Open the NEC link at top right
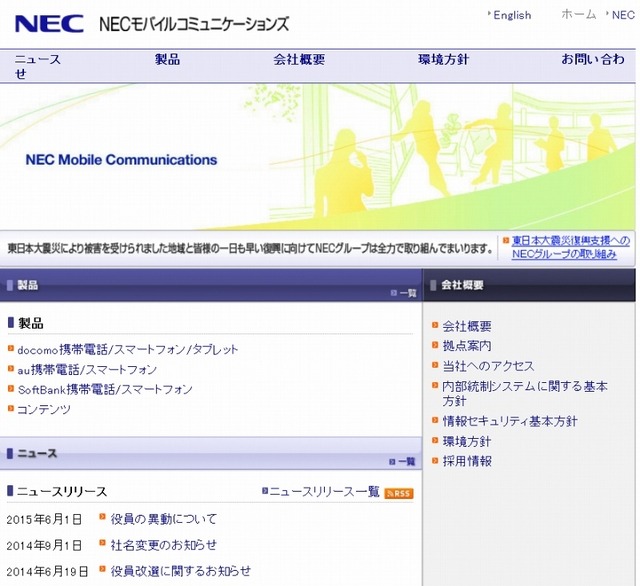 coord(623,15)
